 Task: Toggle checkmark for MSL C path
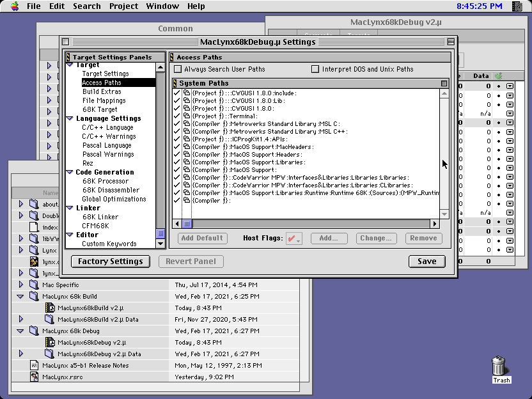pos(176,124)
